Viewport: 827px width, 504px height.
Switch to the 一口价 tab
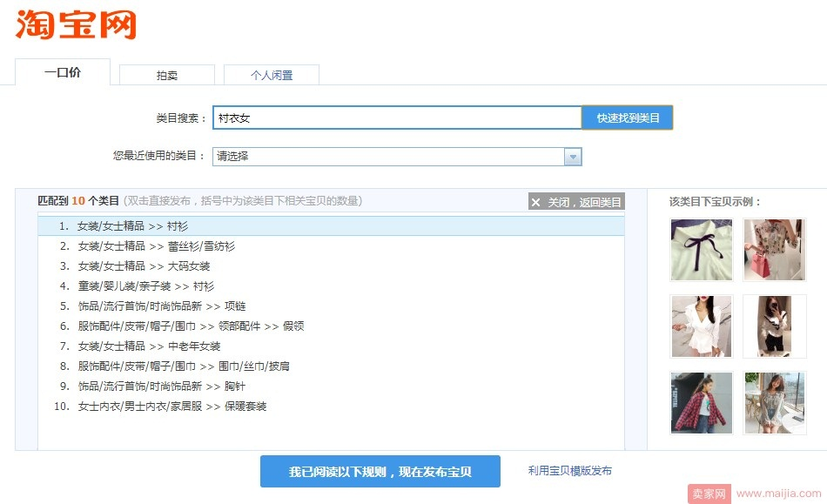click(x=63, y=72)
